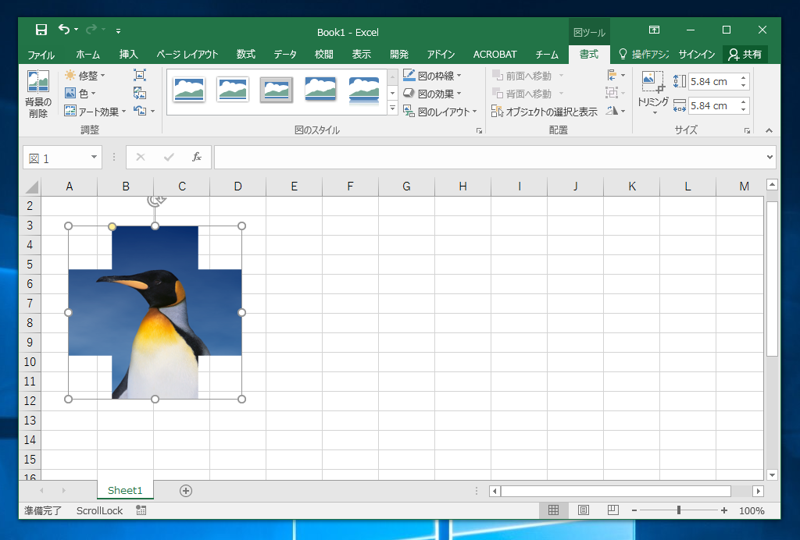Open the rotate objects icon dropdown
The width and height of the screenshot is (800, 540).
[x=616, y=111]
